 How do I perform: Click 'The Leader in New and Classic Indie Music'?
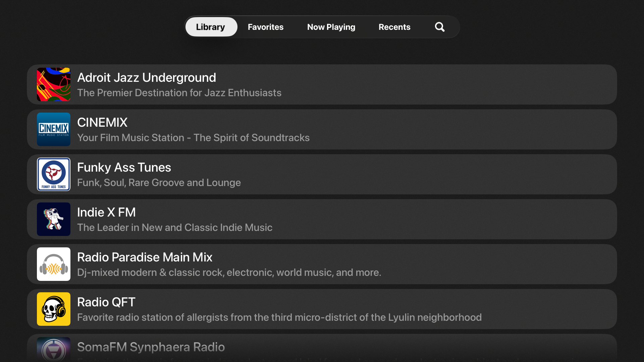[x=175, y=228]
